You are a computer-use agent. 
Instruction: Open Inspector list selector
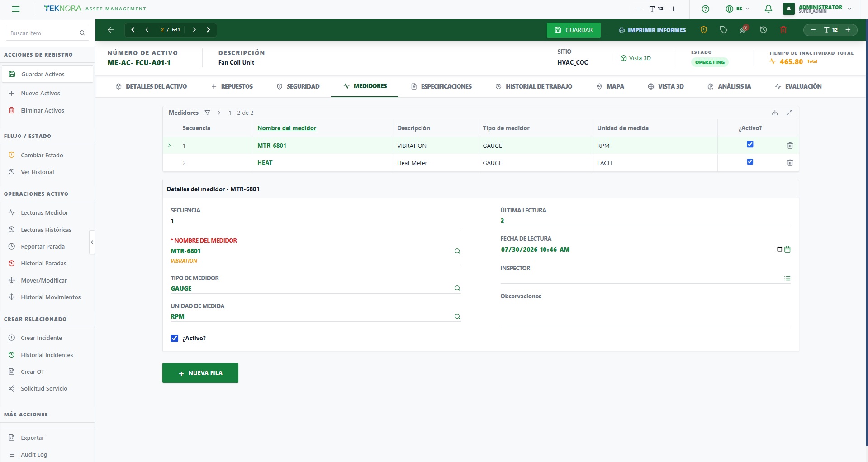pyautogui.click(x=787, y=278)
